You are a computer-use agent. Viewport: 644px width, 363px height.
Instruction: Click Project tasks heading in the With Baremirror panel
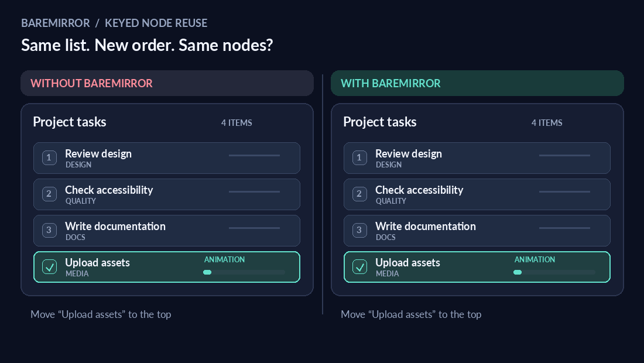pyautogui.click(x=380, y=122)
